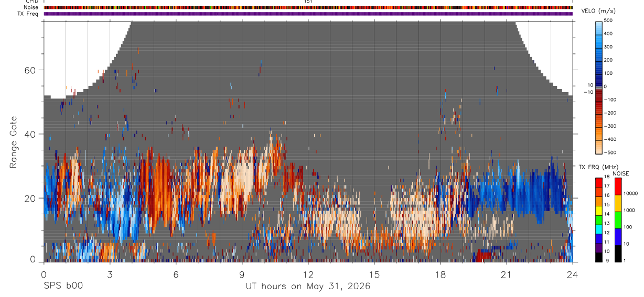The width and height of the screenshot is (644, 297).
Task: Click the -500 velocity colorbar label
Action: (x=611, y=153)
